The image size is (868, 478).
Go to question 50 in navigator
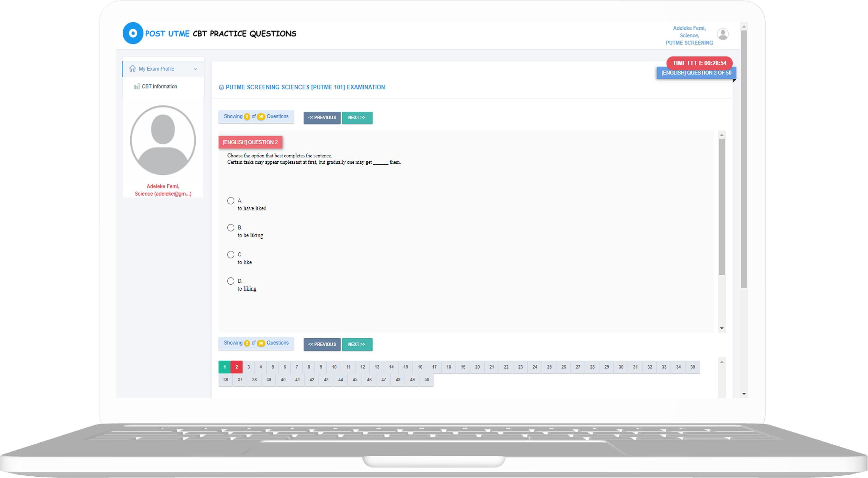pyautogui.click(x=426, y=380)
